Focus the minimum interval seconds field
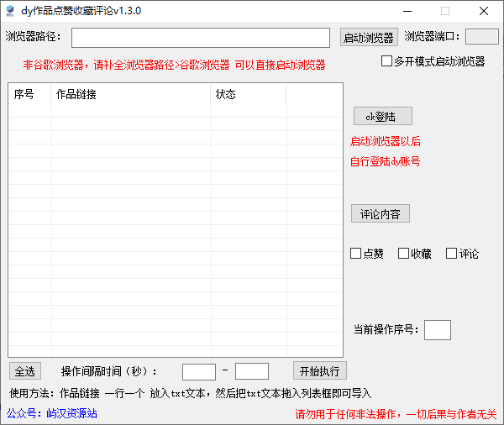This screenshot has height=425, width=504. (x=198, y=371)
